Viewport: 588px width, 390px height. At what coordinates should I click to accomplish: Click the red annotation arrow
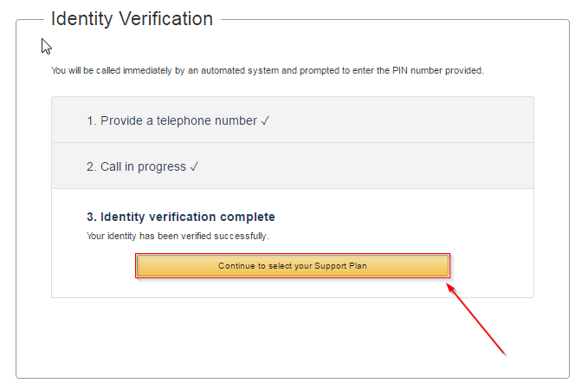[476, 320]
